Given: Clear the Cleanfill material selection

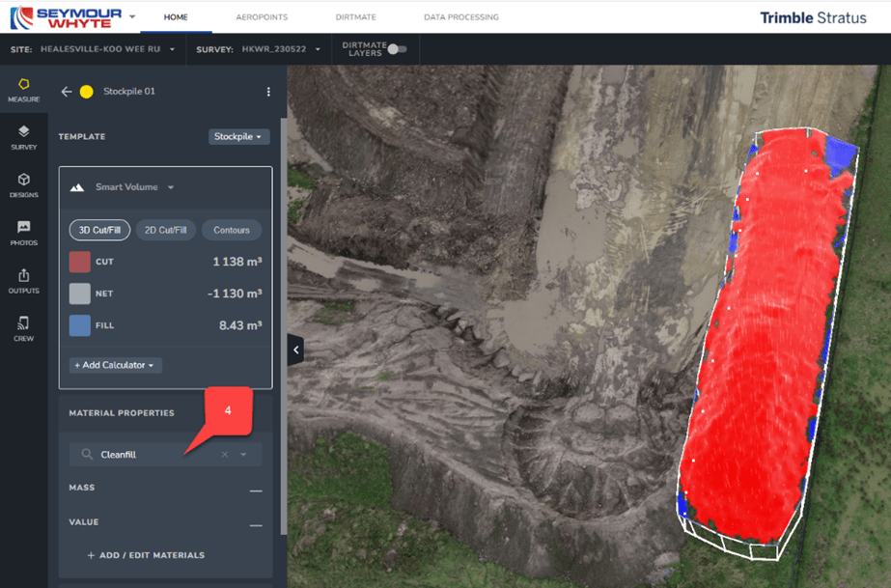Looking at the screenshot, I should 225,455.
